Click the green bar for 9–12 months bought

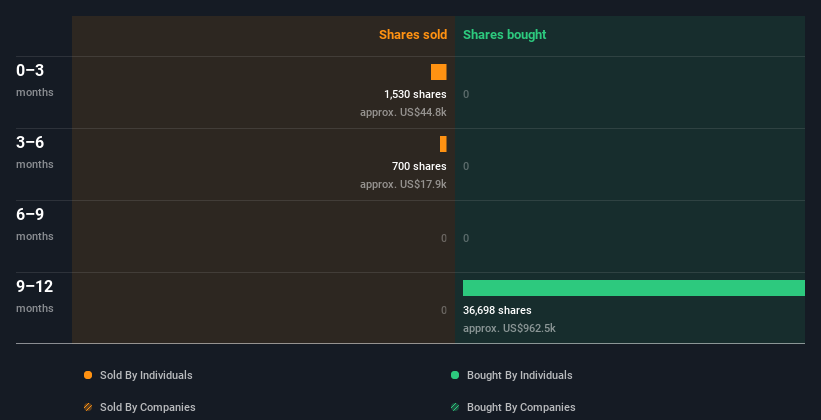coord(634,288)
